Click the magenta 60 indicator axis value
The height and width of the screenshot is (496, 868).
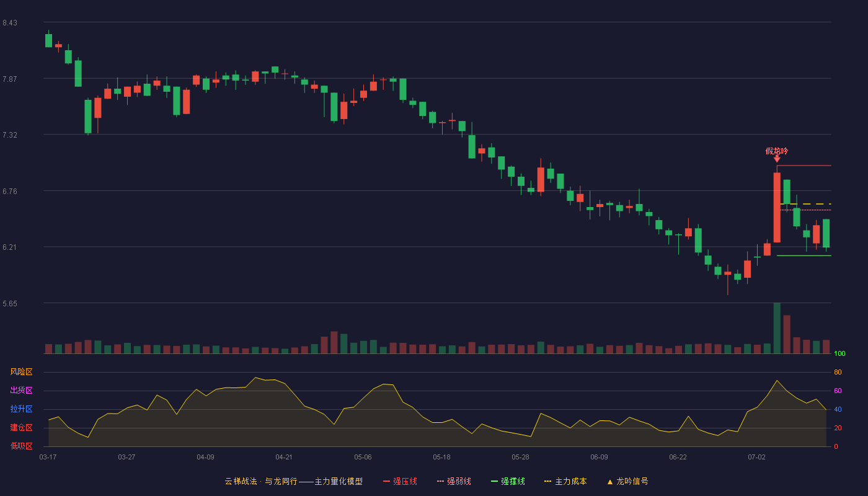click(x=838, y=391)
